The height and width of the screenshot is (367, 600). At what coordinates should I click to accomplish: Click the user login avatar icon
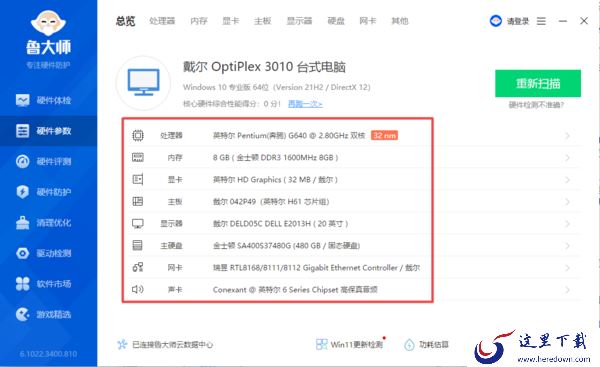coord(496,21)
